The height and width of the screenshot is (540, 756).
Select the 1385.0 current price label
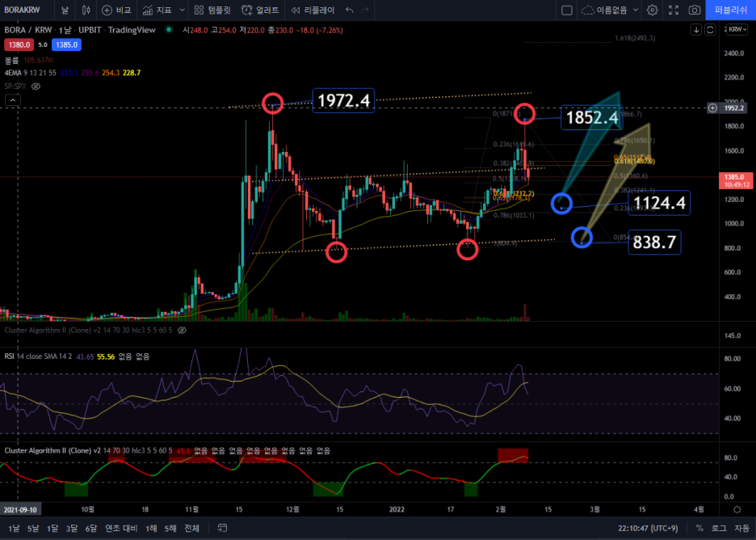735,180
